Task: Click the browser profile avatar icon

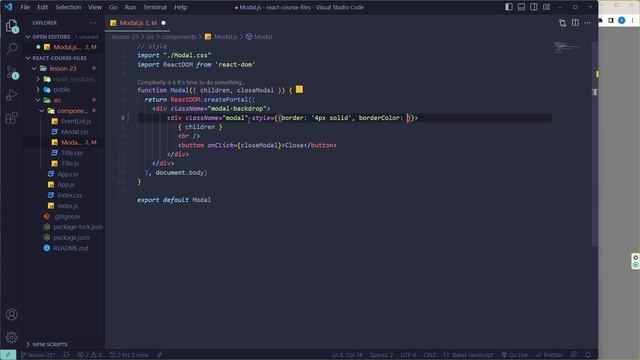Action: tap(622, 20)
